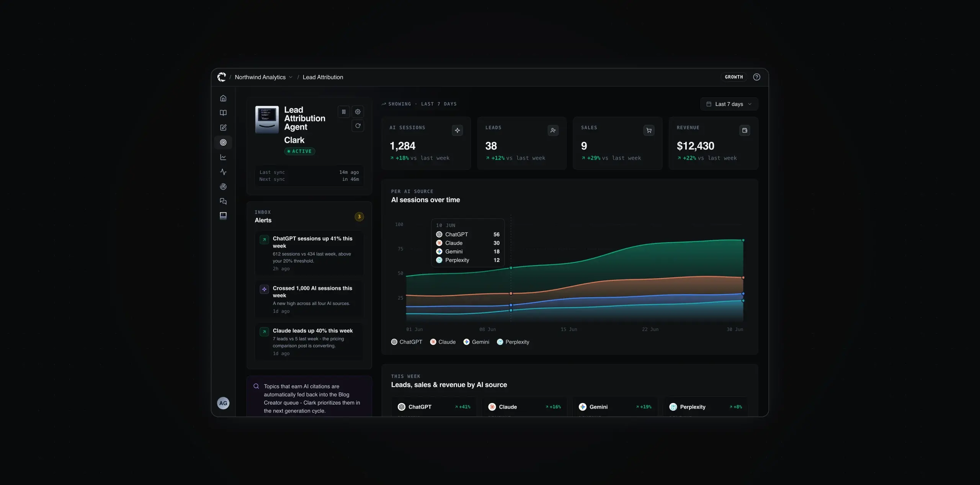980x485 pixels.
Task: Open the help question mark icon
Action: pos(756,77)
